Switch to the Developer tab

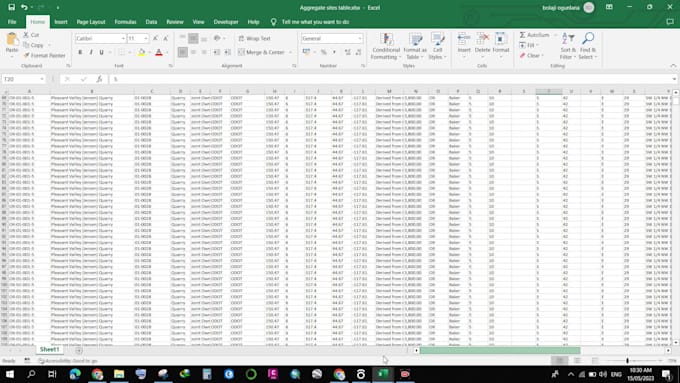click(226, 22)
